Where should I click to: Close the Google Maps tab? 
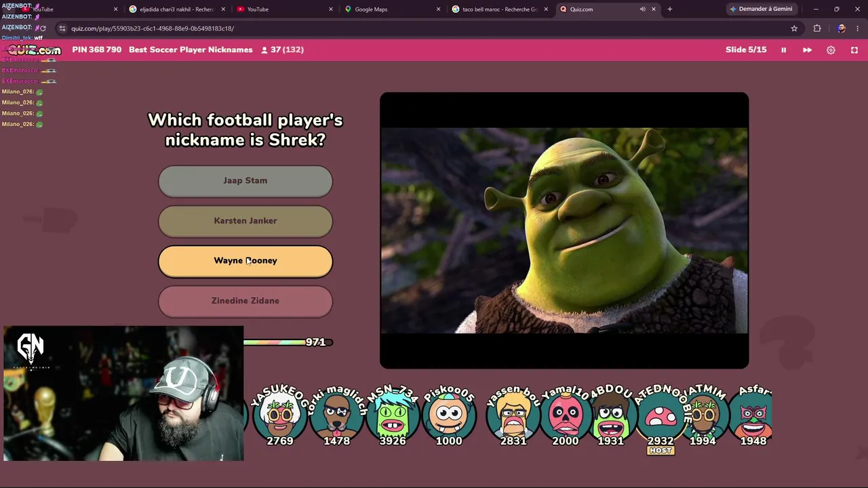[x=439, y=9]
